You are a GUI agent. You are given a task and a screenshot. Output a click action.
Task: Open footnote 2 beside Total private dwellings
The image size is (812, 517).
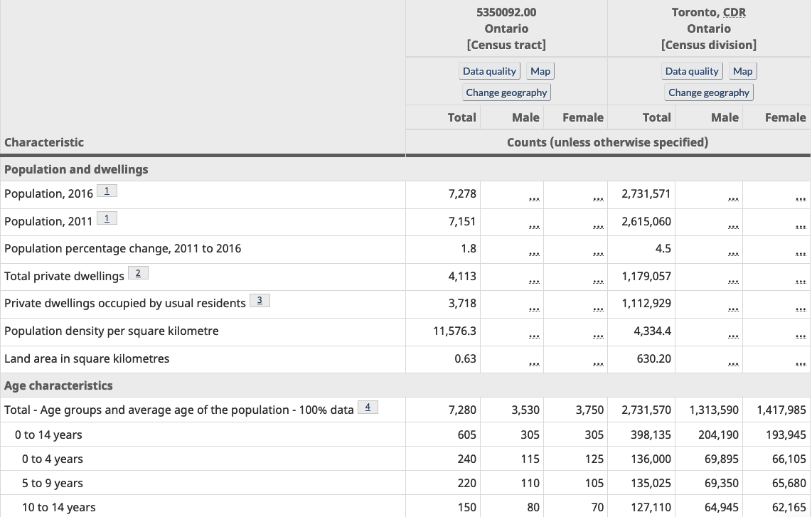coord(138,273)
